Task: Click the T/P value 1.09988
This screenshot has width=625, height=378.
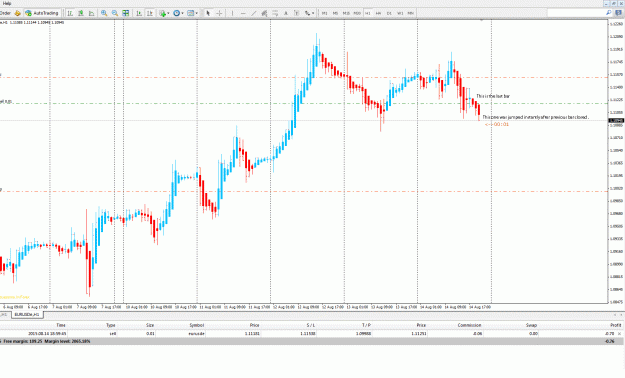Action: click(364, 333)
